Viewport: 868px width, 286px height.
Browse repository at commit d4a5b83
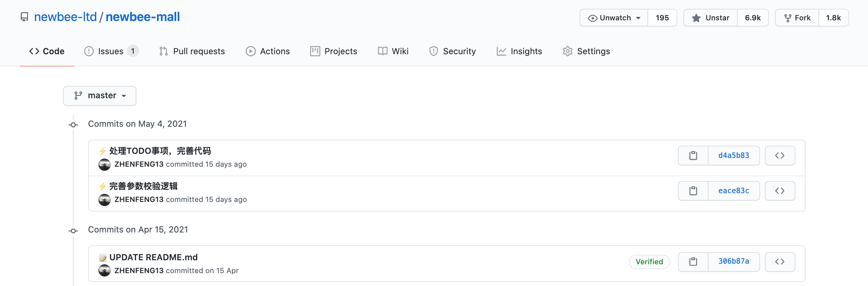[x=780, y=156]
